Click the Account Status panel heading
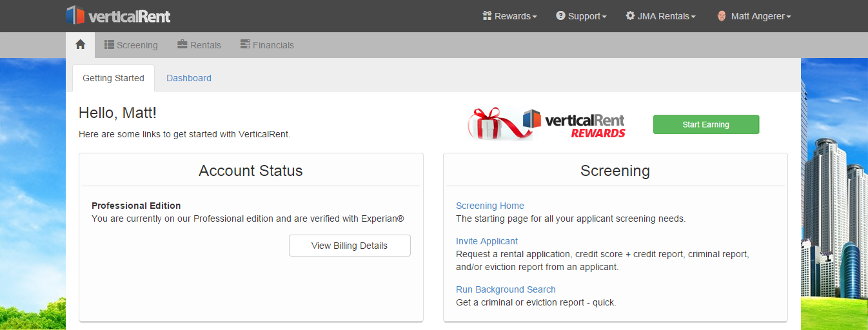 pyautogui.click(x=251, y=171)
